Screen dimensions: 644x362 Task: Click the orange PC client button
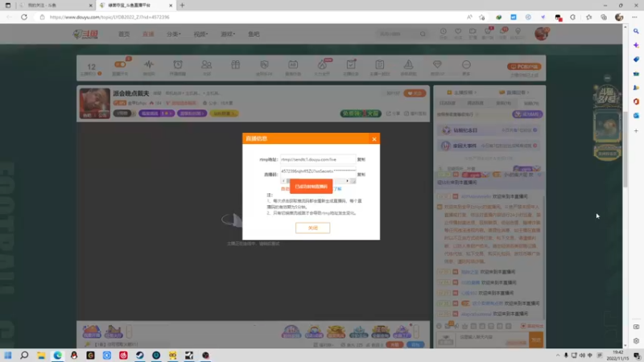[524, 67]
